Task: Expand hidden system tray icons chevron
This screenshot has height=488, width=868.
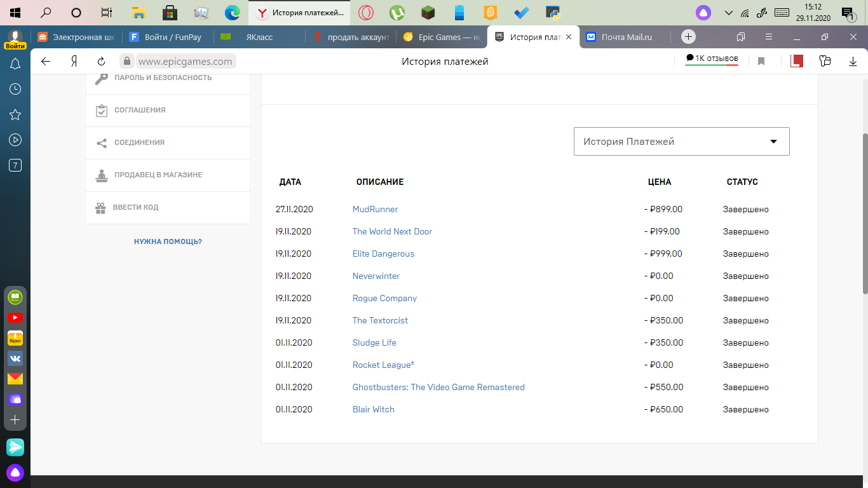Action: [x=729, y=12]
